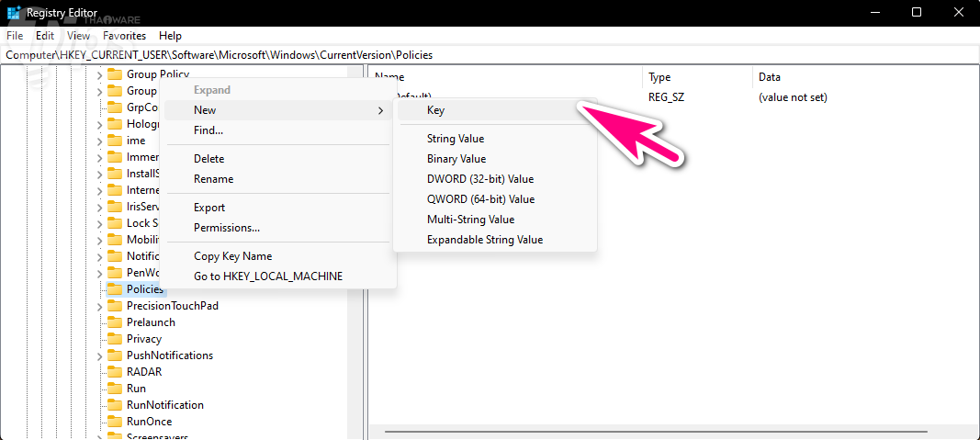
Task: Select the Mobili folder icon
Action: pyautogui.click(x=115, y=240)
